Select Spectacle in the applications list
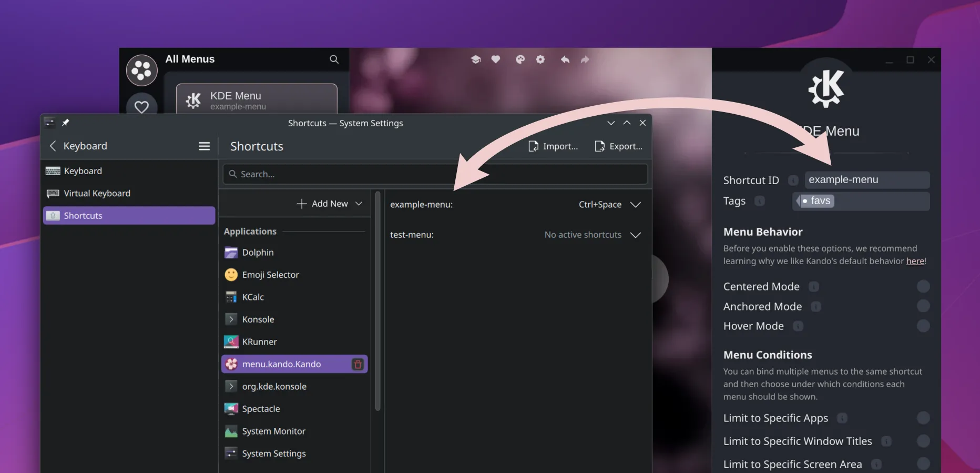Screen dimensions: 980x473 (x=294, y=409)
